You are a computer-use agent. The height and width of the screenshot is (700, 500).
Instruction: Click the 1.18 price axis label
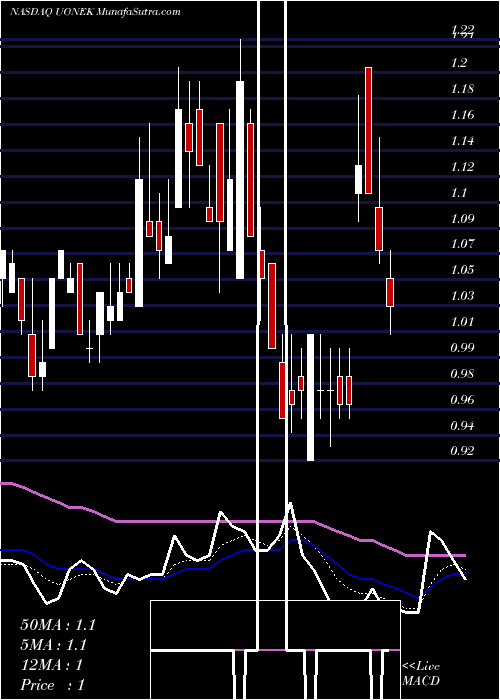[462, 88]
